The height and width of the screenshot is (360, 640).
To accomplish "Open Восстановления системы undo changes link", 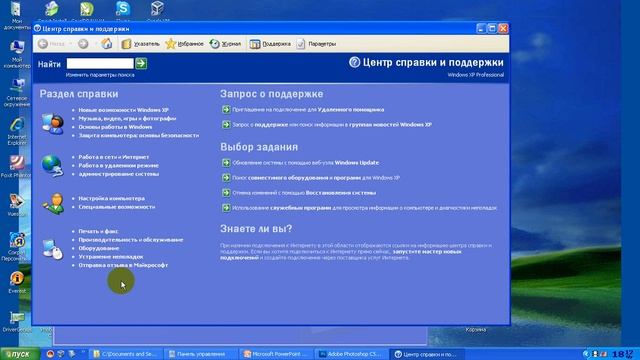I will 304,193.
